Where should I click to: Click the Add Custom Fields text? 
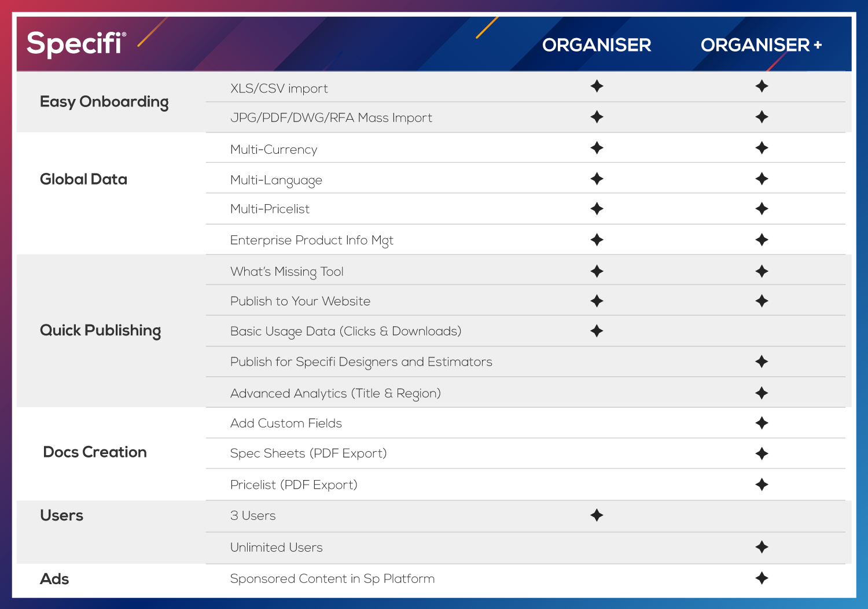(x=286, y=423)
